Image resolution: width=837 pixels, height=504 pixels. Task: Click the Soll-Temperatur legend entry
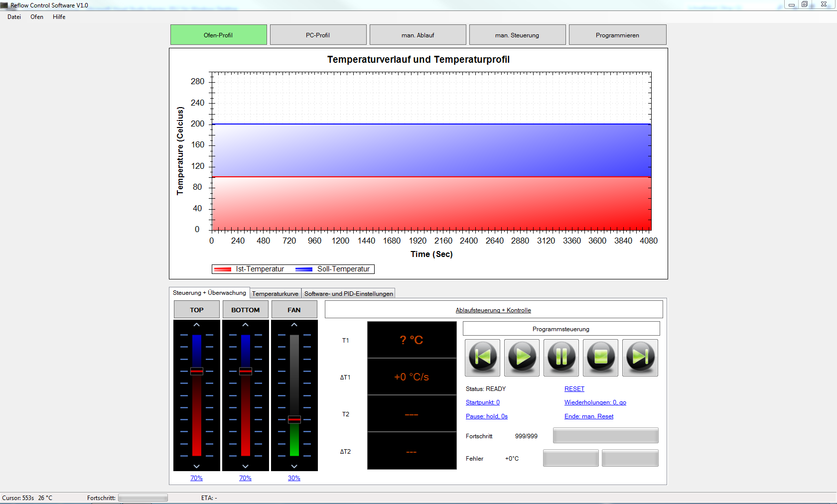pyautogui.click(x=333, y=269)
